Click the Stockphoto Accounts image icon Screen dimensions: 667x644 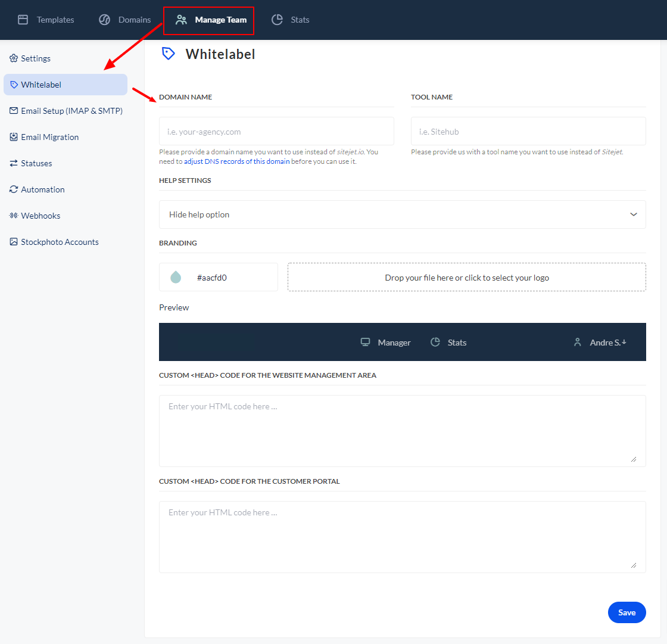tap(14, 242)
